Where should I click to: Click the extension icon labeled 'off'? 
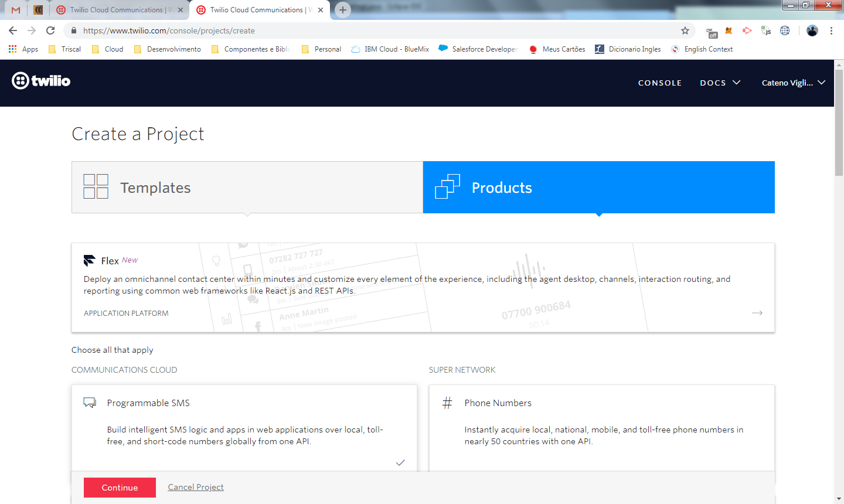click(x=711, y=32)
